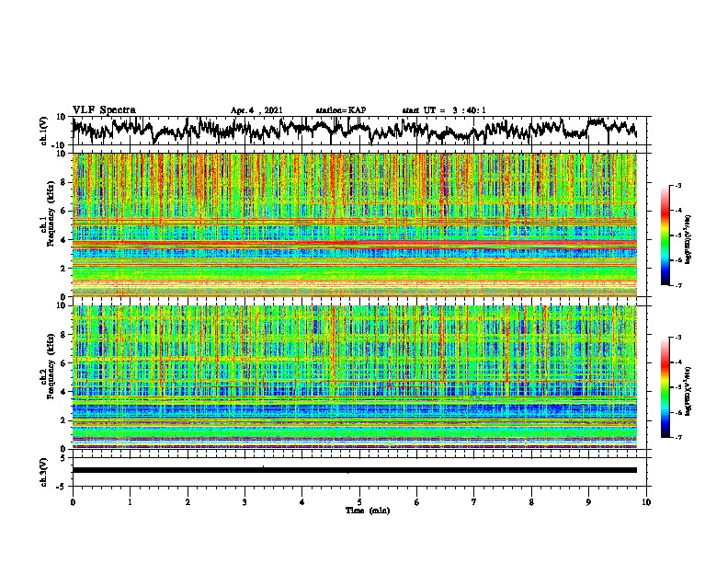Click the "station=KAP" header label
This screenshot has height=563, width=728.
[x=341, y=110]
